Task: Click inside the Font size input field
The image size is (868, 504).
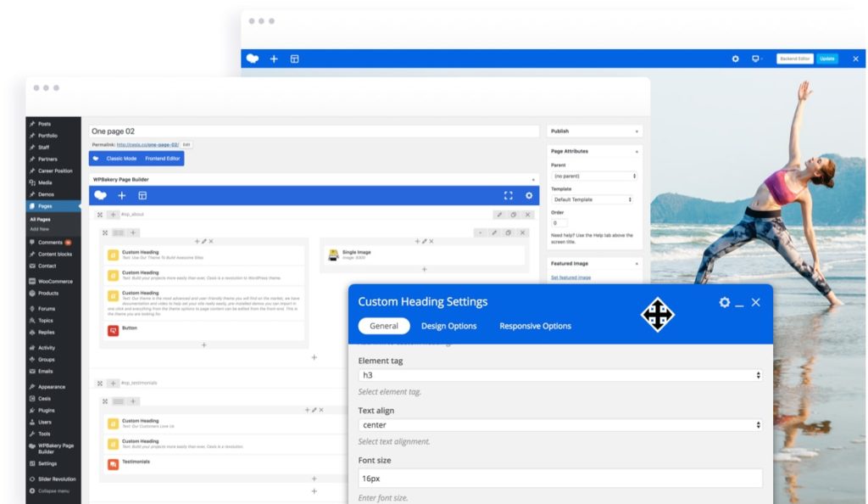Action: click(559, 478)
